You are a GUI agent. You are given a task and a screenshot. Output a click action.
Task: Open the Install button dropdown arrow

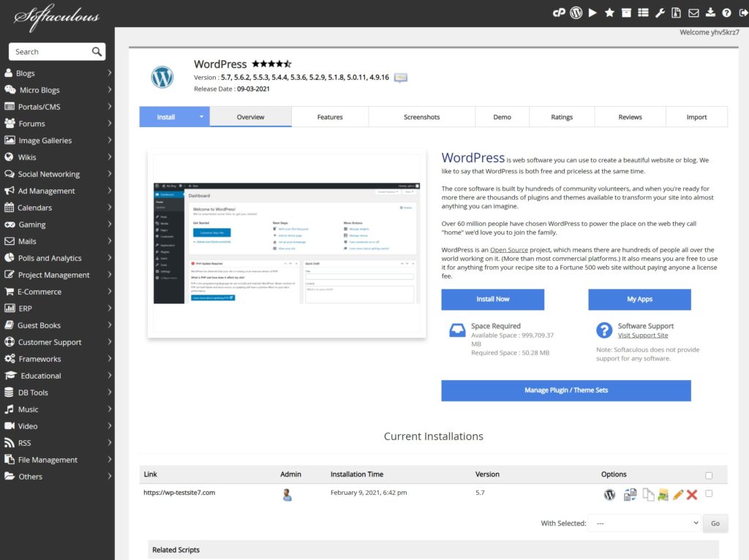(200, 116)
